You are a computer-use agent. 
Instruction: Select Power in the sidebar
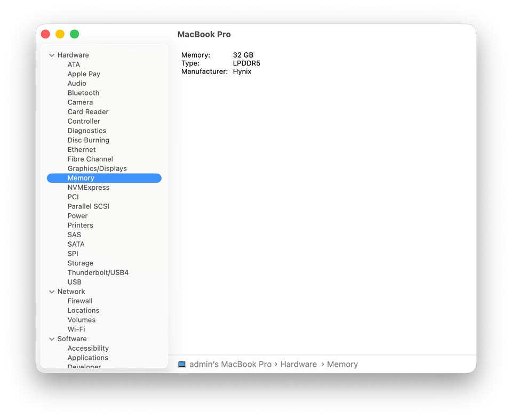point(78,216)
